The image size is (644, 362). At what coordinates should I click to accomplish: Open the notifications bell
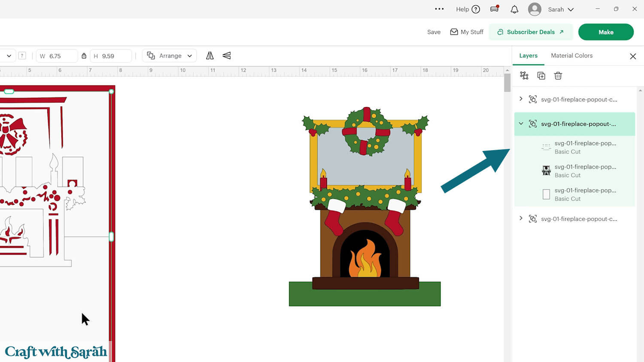(x=514, y=9)
